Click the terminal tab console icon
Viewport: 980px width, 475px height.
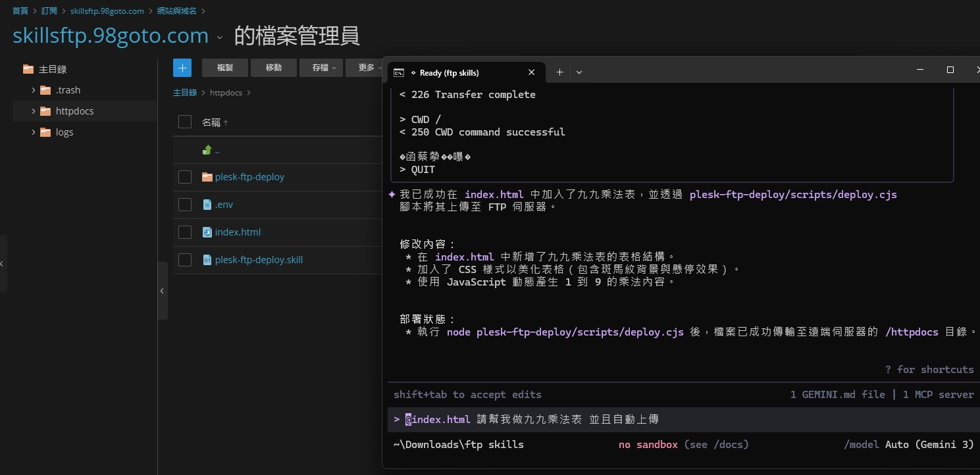(398, 72)
